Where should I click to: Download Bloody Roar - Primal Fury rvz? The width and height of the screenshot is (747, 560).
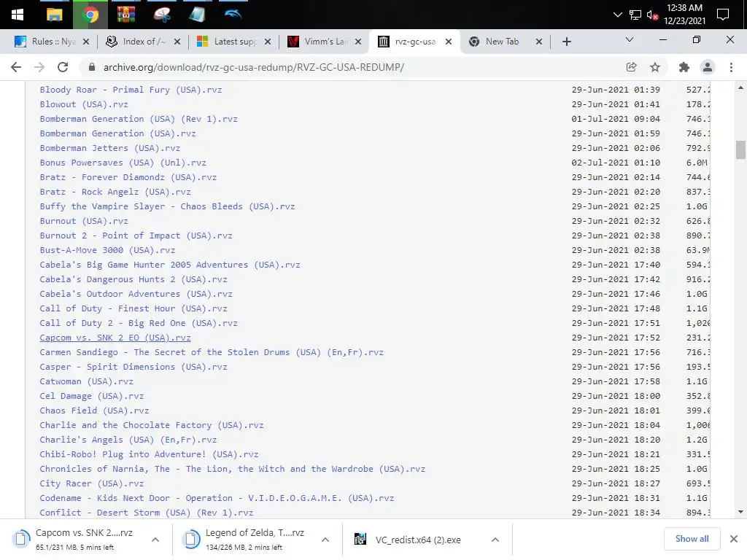click(x=131, y=90)
